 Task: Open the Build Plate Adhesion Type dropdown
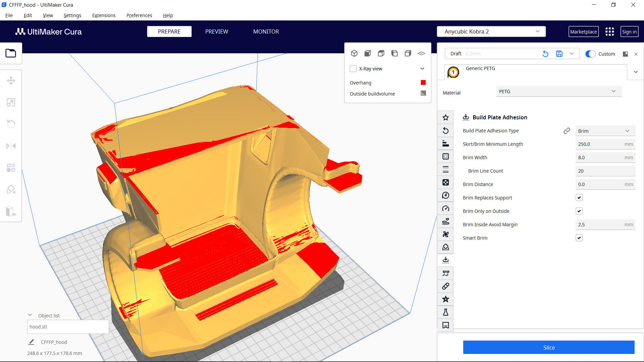(605, 131)
